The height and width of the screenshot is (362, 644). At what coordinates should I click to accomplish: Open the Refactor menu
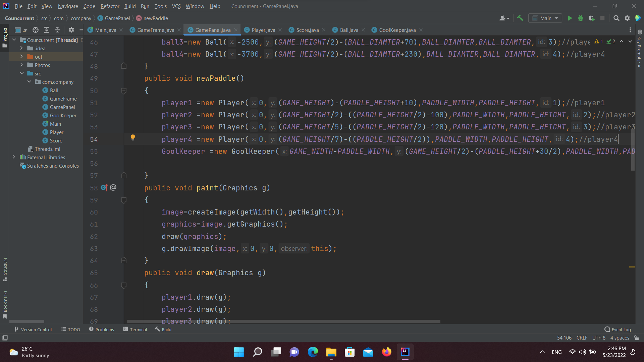(x=110, y=6)
